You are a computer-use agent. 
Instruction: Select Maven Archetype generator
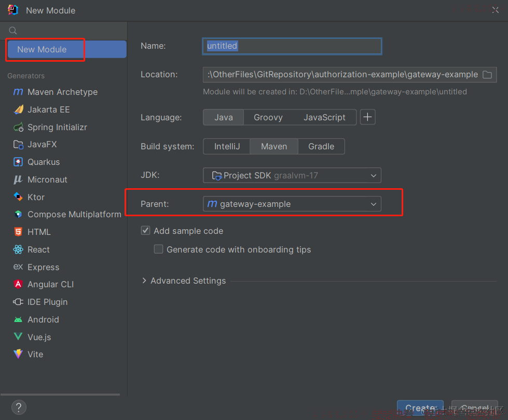coord(63,92)
